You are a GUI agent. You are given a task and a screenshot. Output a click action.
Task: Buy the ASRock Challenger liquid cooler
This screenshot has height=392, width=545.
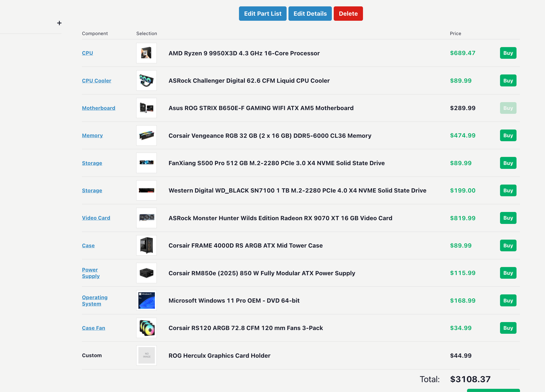[508, 81]
